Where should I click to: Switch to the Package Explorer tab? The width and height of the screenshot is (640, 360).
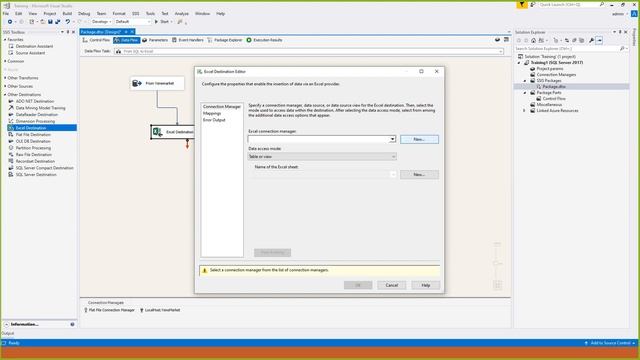(224, 40)
